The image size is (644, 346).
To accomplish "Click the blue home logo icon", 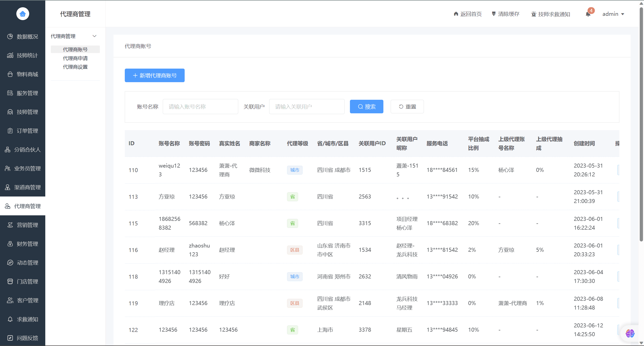I will [x=23, y=14].
